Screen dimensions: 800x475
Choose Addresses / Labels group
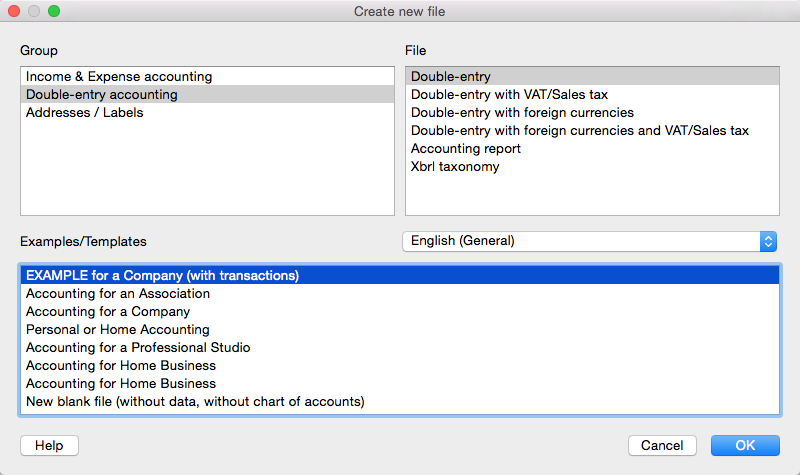tap(207, 112)
